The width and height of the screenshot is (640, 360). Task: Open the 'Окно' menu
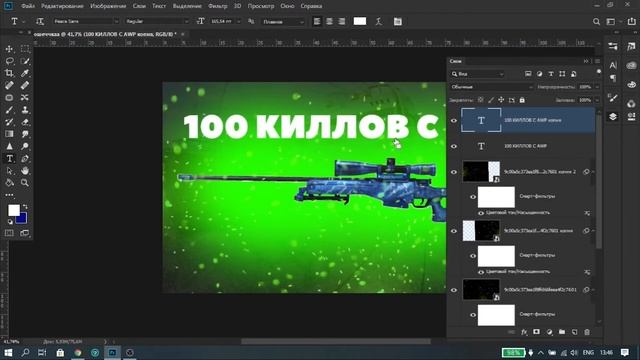[x=287, y=6]
